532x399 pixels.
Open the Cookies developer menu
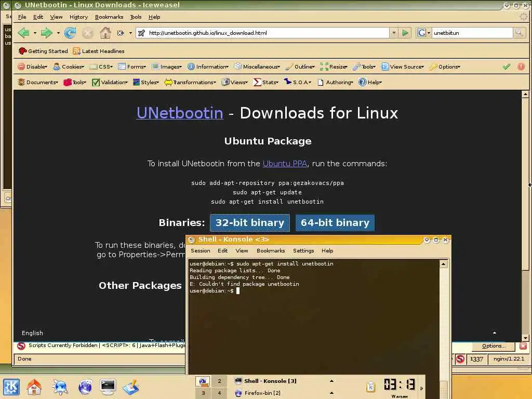tap(69, 67)
